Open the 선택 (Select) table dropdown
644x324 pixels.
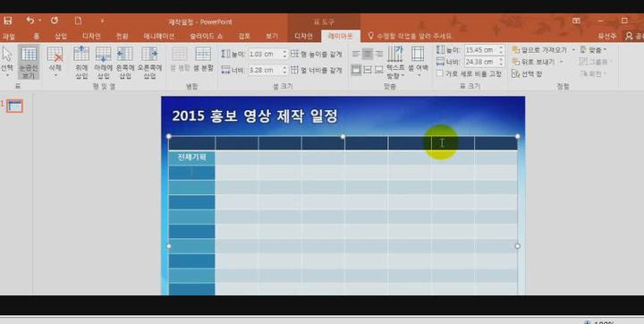pos(7,62)
